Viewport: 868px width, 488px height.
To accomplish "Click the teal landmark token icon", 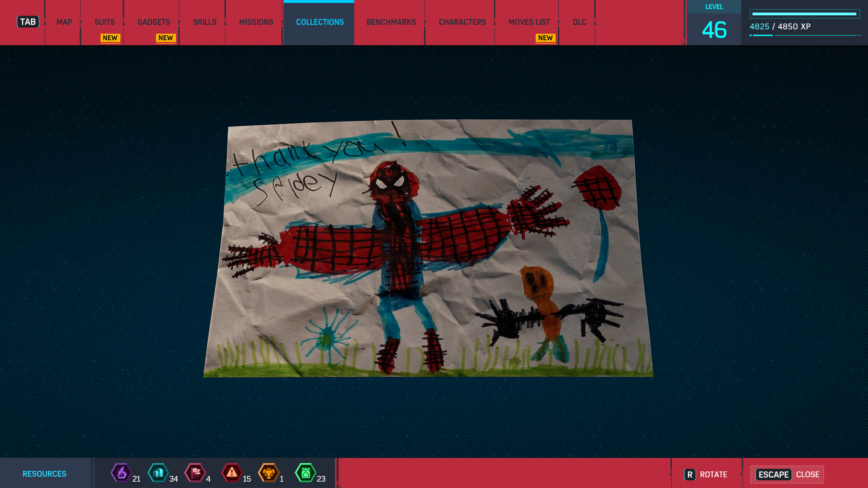I will click(158, 473).
